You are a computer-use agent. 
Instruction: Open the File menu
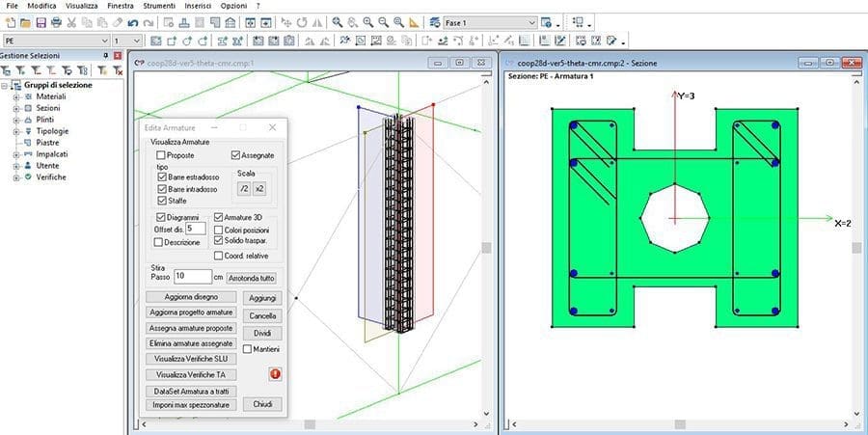click(x=12, y=6)
